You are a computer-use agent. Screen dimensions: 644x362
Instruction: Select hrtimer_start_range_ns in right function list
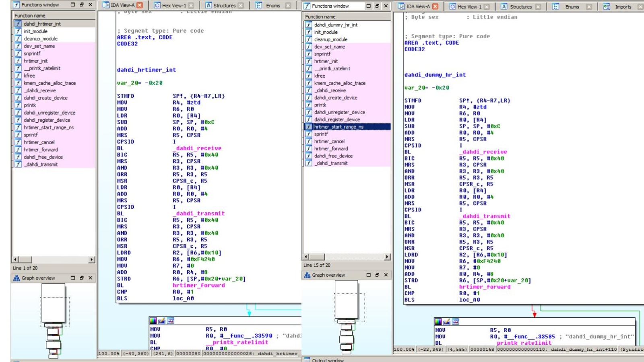(339, 127)
